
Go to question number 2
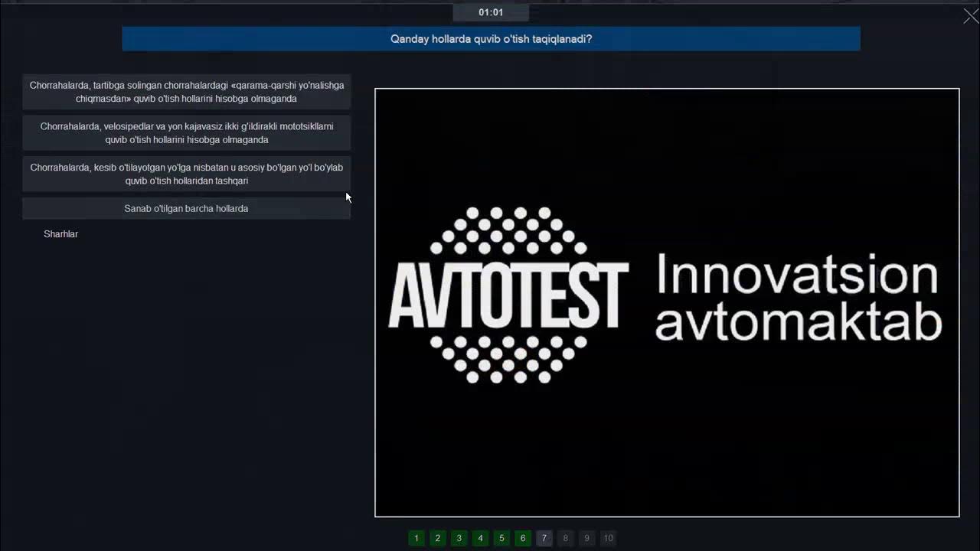tap(438, 538)
